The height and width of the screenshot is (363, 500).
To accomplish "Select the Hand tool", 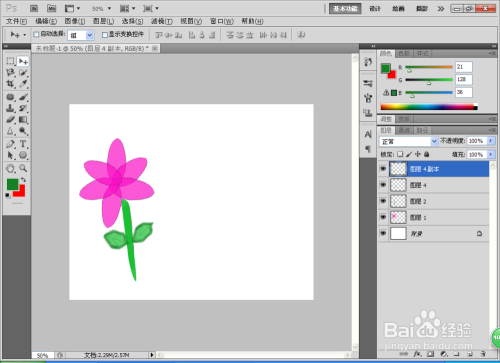I will coord(10,168).
